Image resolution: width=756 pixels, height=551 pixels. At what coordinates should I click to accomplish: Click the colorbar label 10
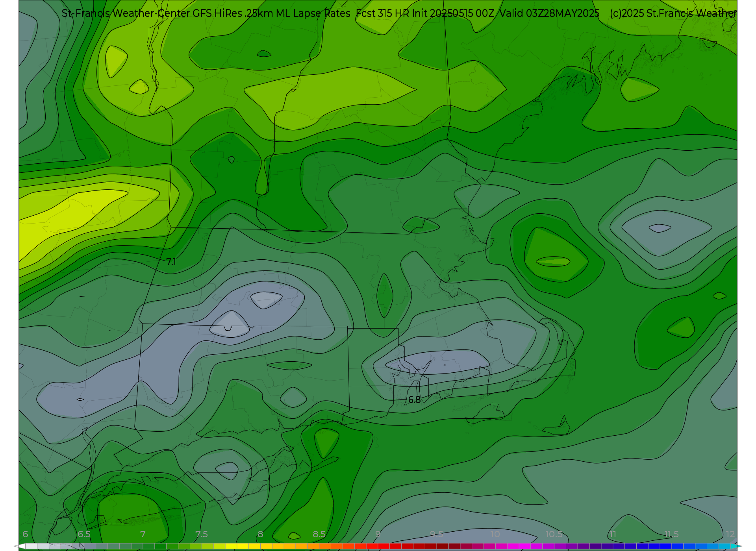click(495, 534)
